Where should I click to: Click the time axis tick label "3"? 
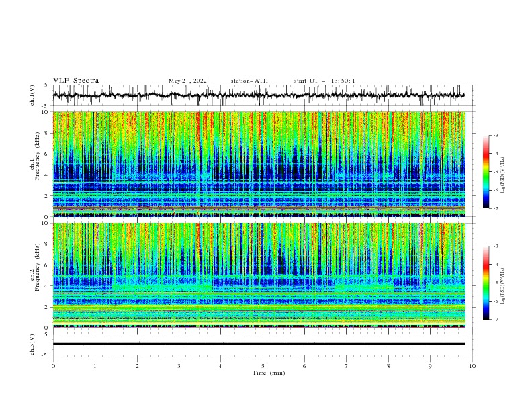179,366
